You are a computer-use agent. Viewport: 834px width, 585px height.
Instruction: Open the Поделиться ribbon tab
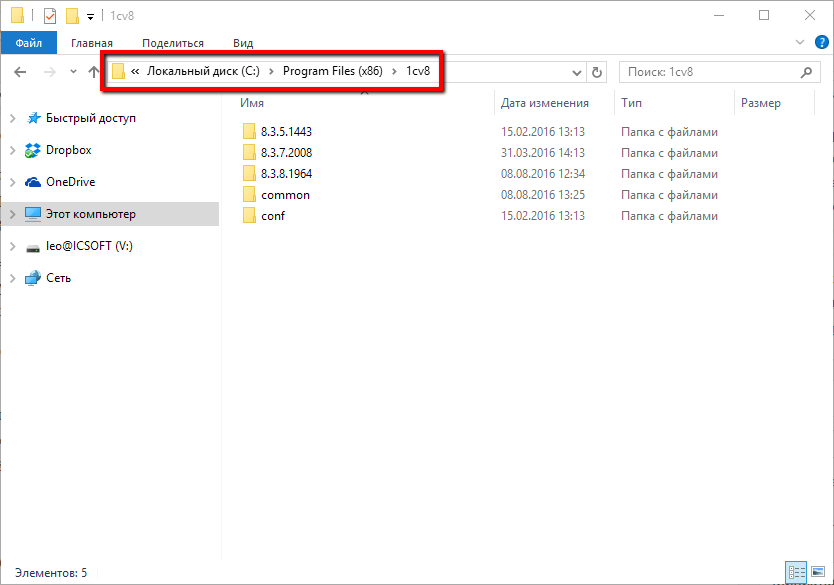(x=172, y=43)
